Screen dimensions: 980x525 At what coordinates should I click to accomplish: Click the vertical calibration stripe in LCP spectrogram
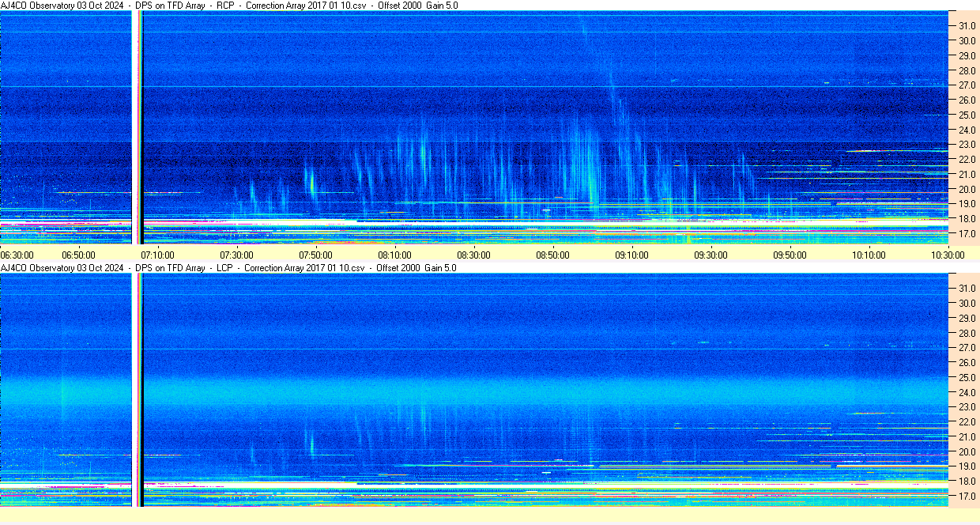pos(137,387)
